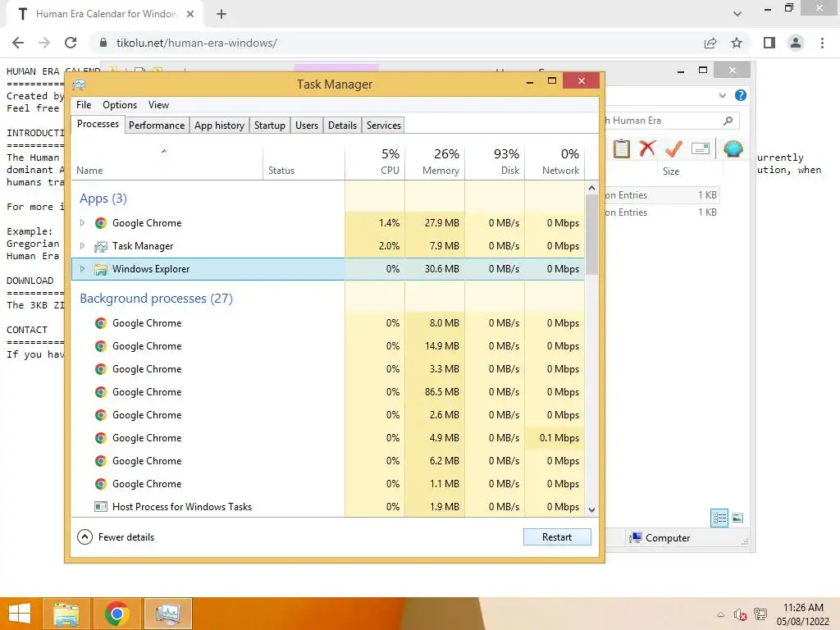Select Chrome background process using 86.5 MB

point(328,392)
